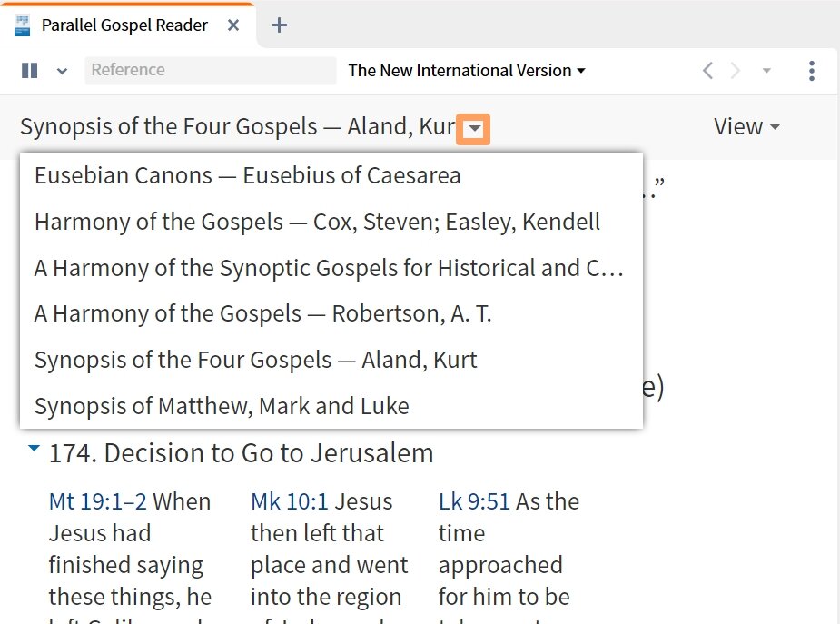
Task: Open The New International Version dropdown
Action: pos(467,71)
